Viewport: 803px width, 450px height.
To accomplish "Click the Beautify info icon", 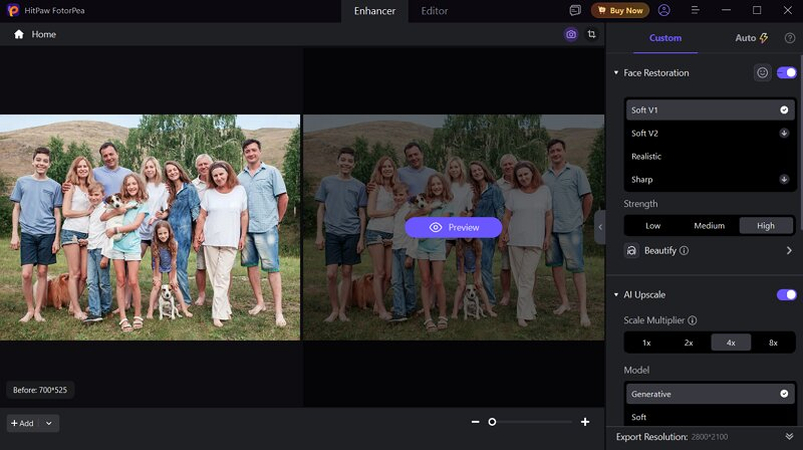I will click(684, 250).
